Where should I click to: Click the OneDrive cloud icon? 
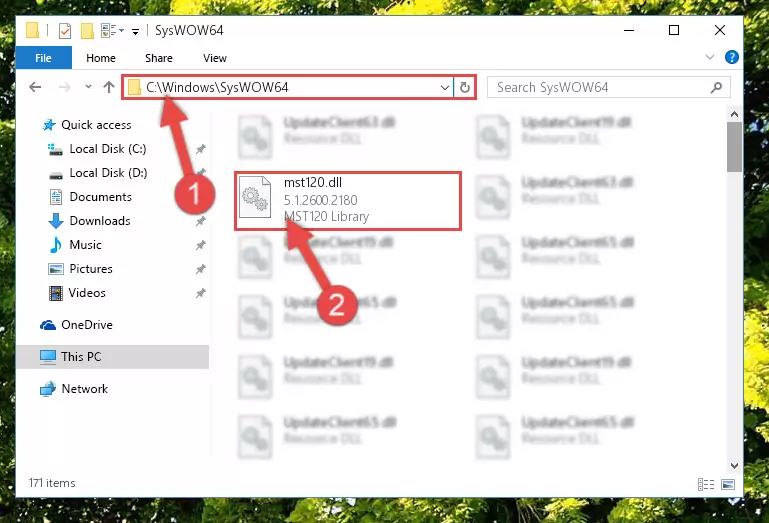(x=48, y=325)
